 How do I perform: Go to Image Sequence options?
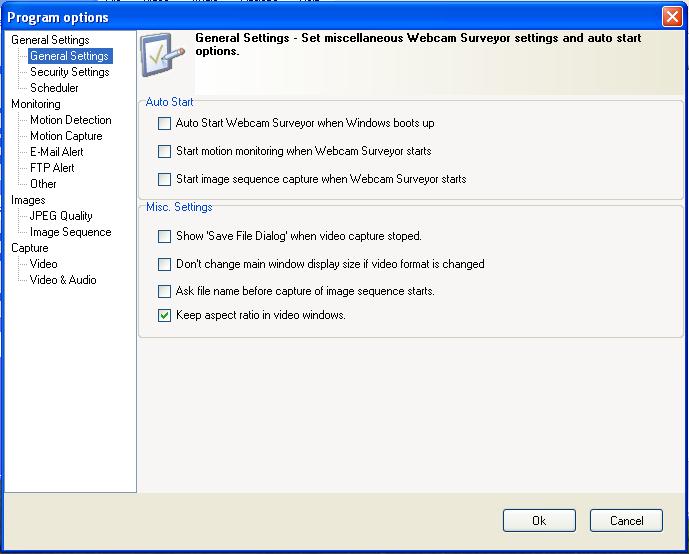70,232
